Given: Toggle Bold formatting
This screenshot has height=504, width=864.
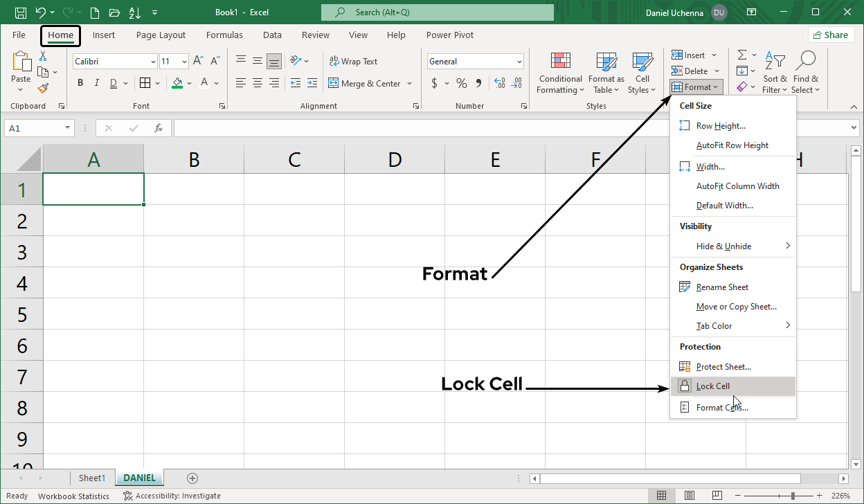Looking at the screenshot, I should pos(80,83).
